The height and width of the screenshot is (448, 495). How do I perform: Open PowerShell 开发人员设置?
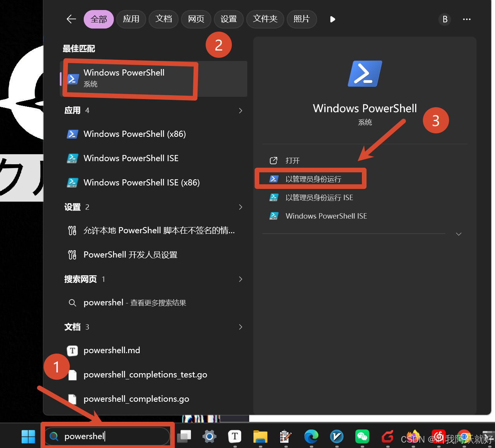(154, 255)
